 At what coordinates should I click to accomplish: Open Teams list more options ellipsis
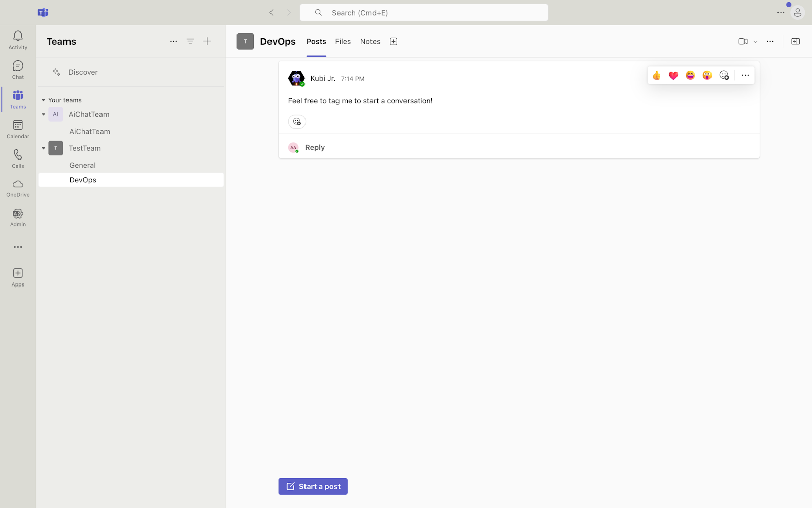[x=174, y=41]
